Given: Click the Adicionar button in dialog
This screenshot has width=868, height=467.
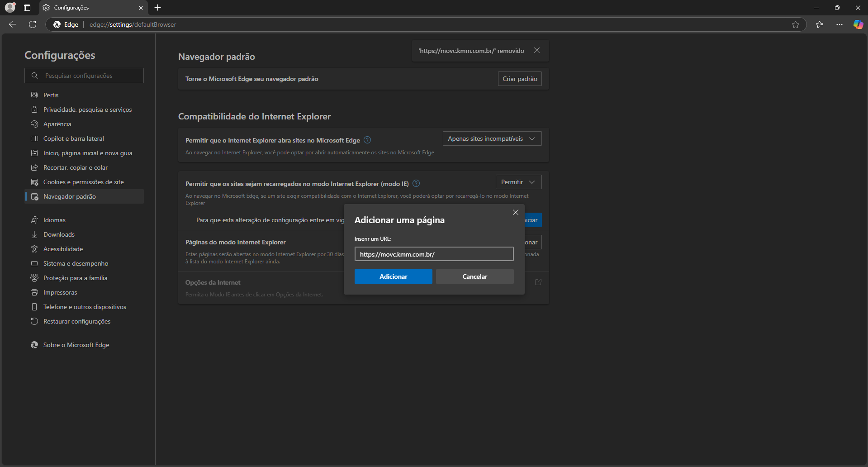Looking at the screenshot, I should (x=393, y=276).
